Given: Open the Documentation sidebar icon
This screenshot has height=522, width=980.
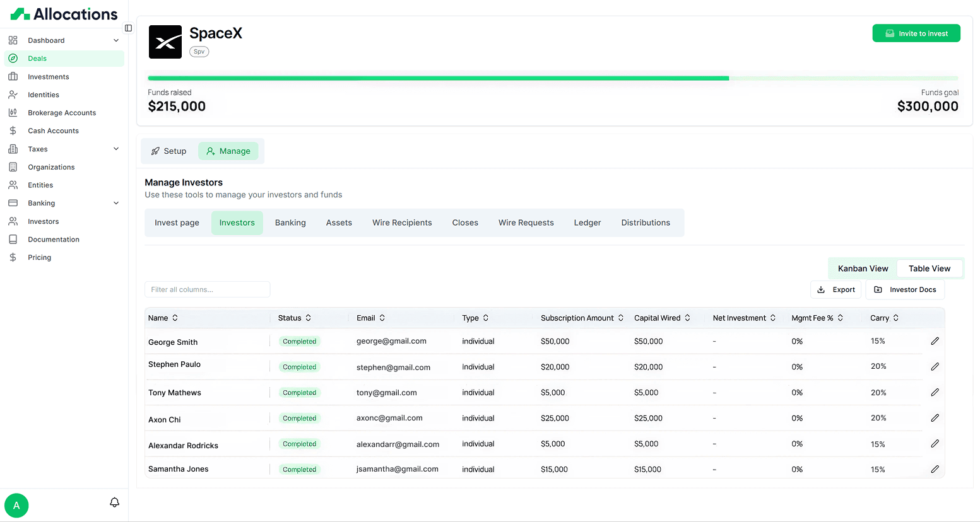Looking at the screenshot, I should point(13,239).
